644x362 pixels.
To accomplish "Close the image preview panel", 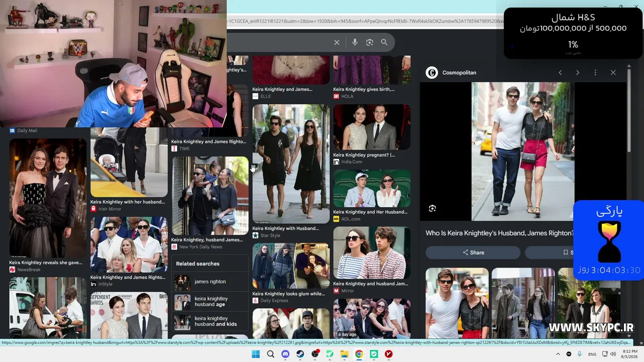I will coord(613,72).
